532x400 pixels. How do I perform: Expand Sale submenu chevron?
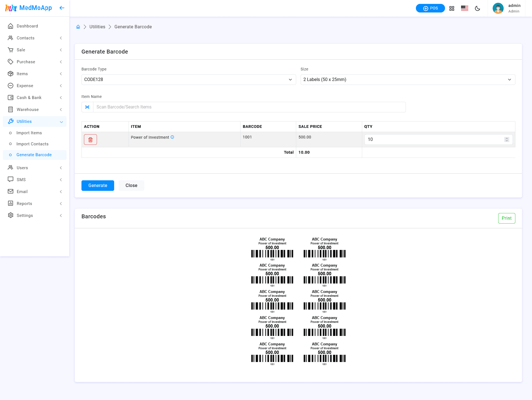click(x=61, y=50)
